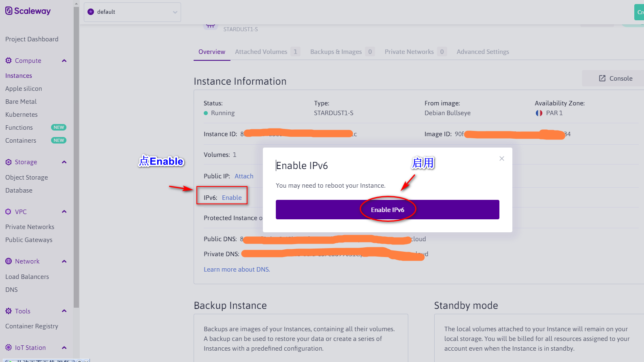
Task: Click the Debian Bullseye image value
Action: [448, 113]
